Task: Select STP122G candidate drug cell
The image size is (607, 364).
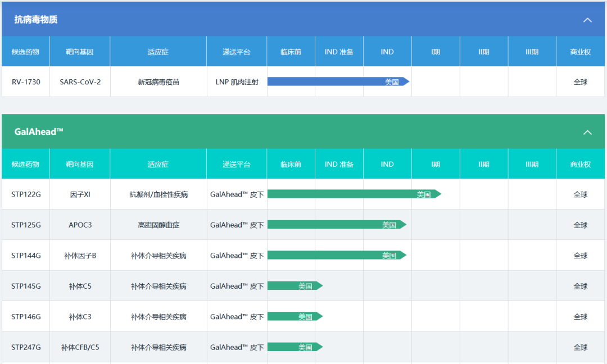Action: pos(26,194)
